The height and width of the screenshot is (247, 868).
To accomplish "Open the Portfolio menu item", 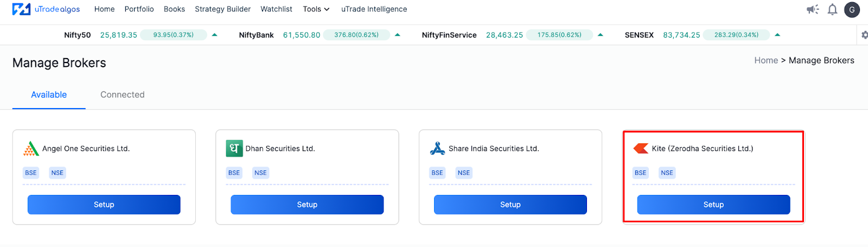I will tap(139, 9).
